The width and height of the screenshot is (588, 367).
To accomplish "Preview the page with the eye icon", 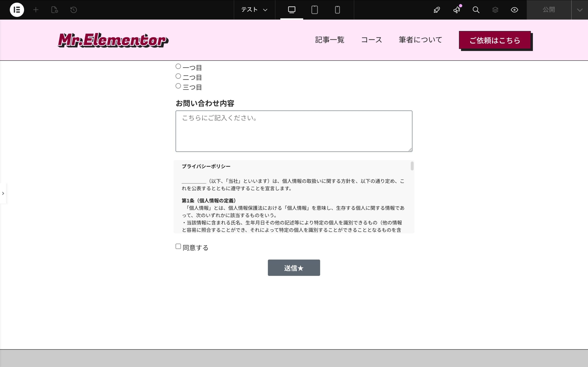I will coord(514,10).
